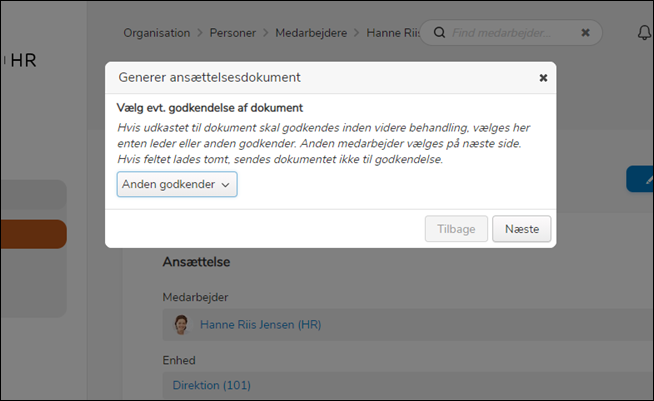
Task: Close the Generer ansættelsesdokument dialog
Action: (x=543, y=77)
